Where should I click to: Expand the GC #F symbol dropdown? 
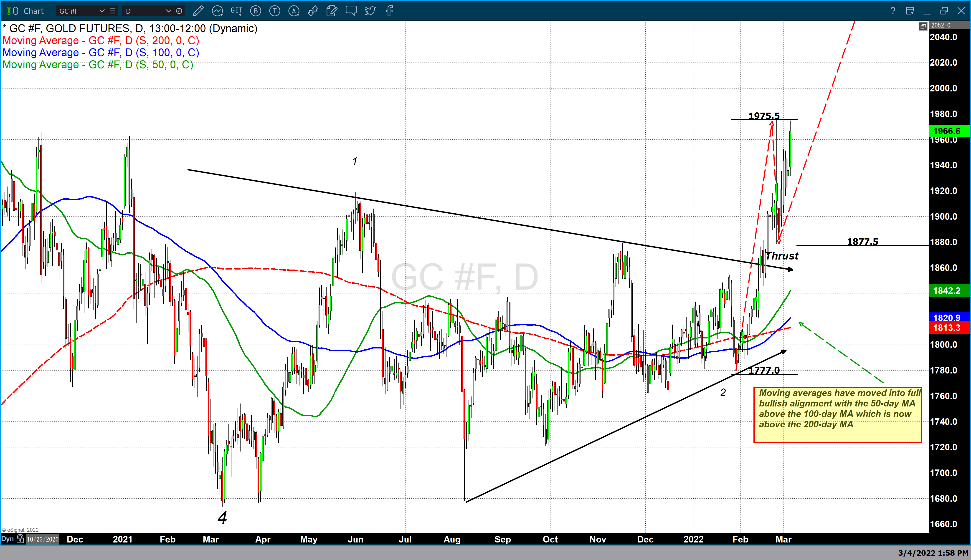102,11
